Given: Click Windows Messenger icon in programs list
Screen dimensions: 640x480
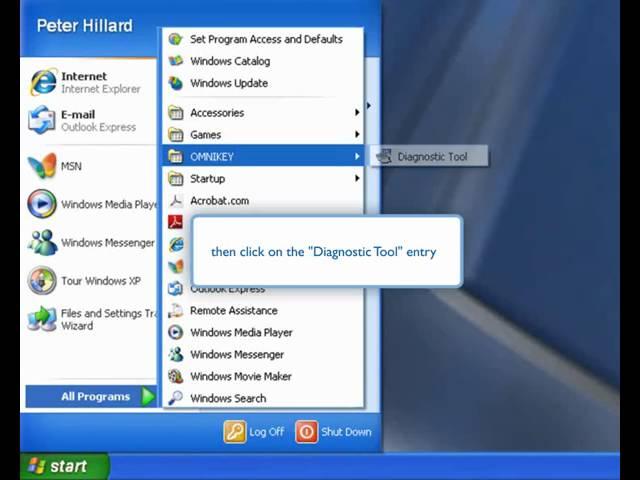Looking at the screenshot, I should (x=176, y=355).
